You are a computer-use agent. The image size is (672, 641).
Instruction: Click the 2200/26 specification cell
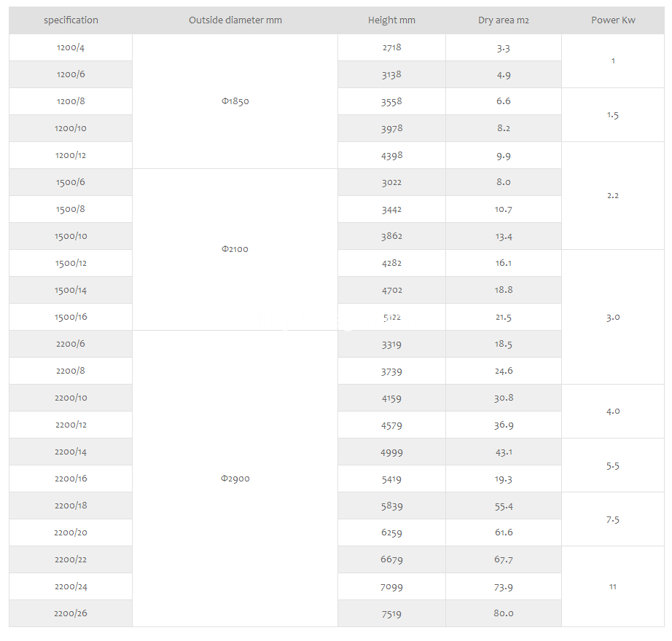(71, 613)
